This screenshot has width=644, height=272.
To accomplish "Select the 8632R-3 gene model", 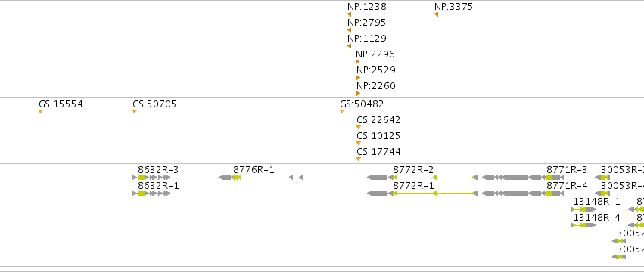I will coord(151,178).
